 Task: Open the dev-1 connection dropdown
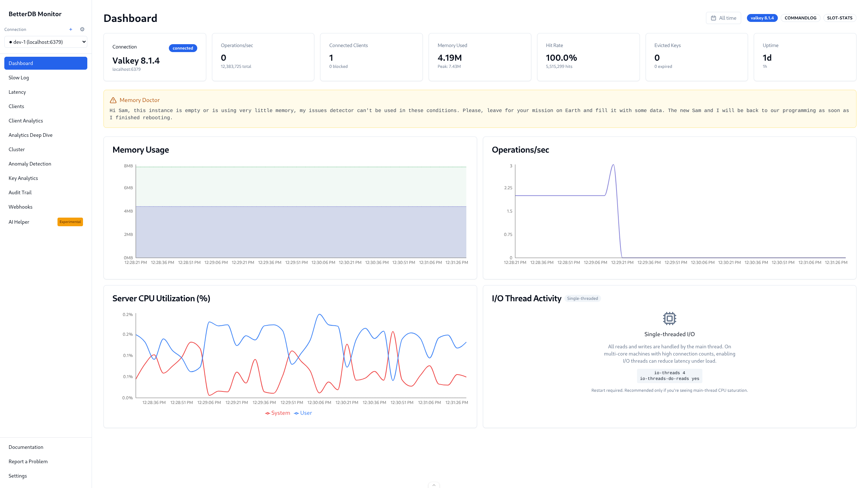pyautogui.click(x=46, y=42)
